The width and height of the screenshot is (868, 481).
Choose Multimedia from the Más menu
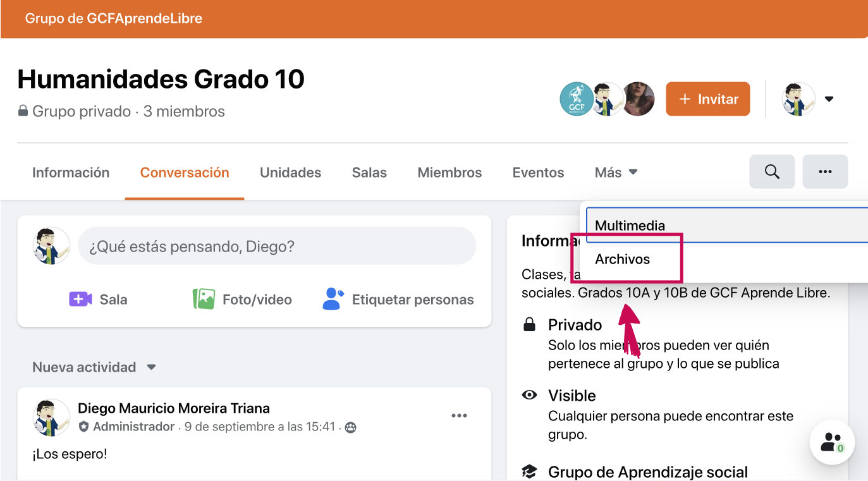727,225
